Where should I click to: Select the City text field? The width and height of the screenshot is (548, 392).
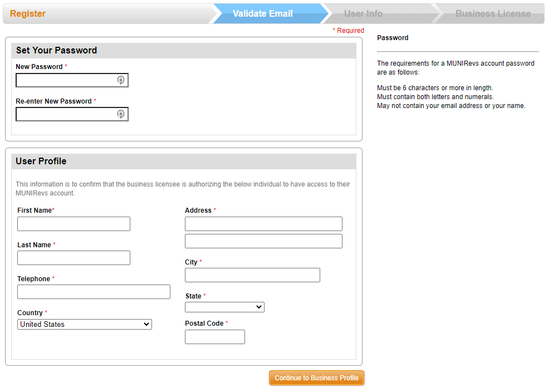click(252, 275)
